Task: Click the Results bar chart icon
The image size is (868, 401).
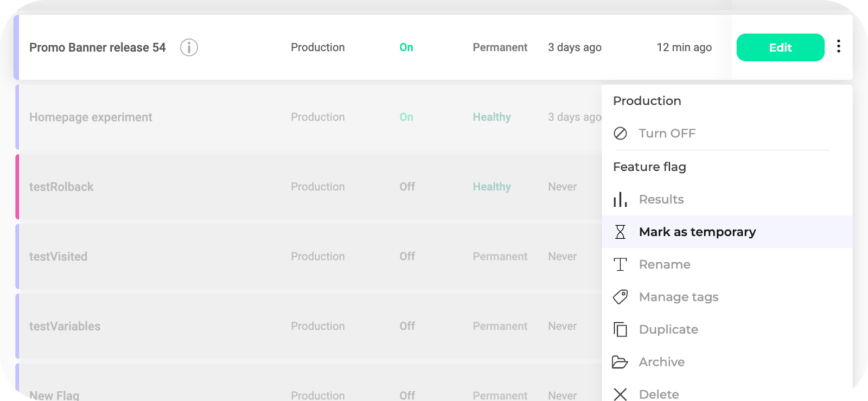Action: click(620, 200)
